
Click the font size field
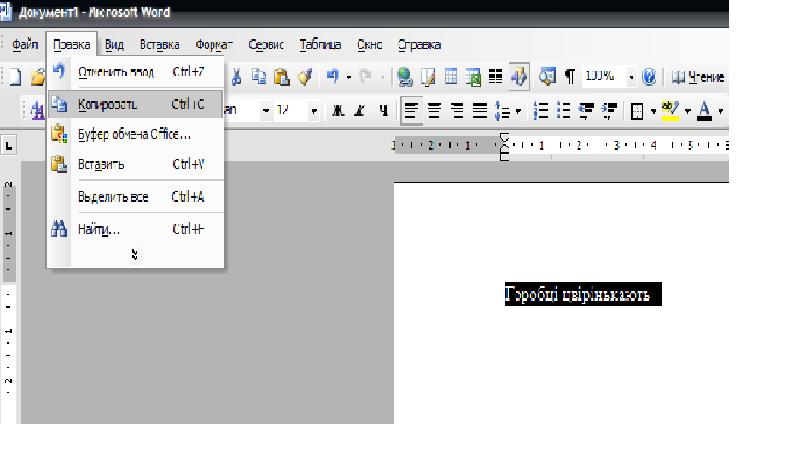[291, 110]
